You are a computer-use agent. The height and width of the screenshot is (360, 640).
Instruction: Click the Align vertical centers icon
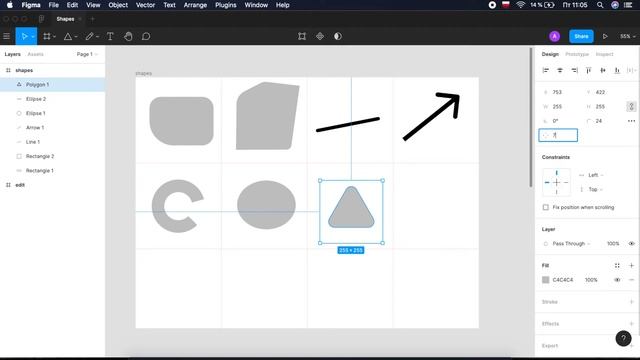click(x=603, y=70)
